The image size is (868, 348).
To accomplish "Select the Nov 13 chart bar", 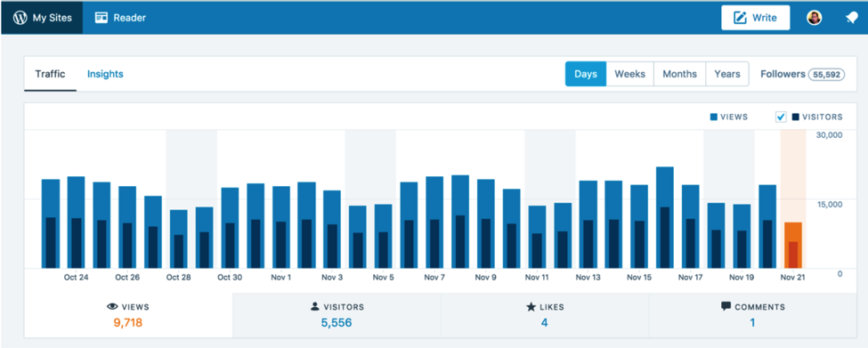I will click(588, 224).
